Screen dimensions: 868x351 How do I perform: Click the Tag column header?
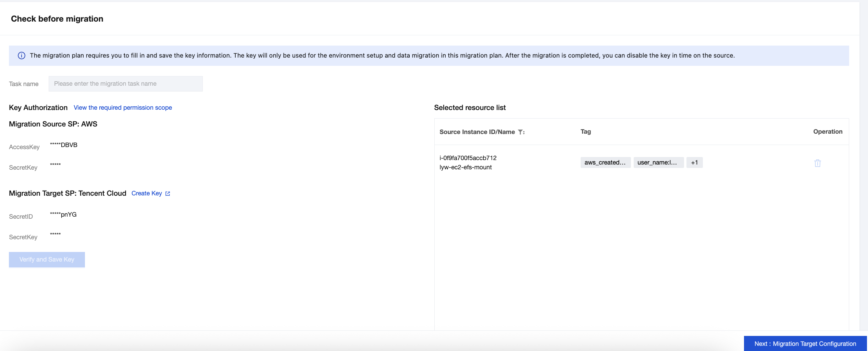click(585, 132)
